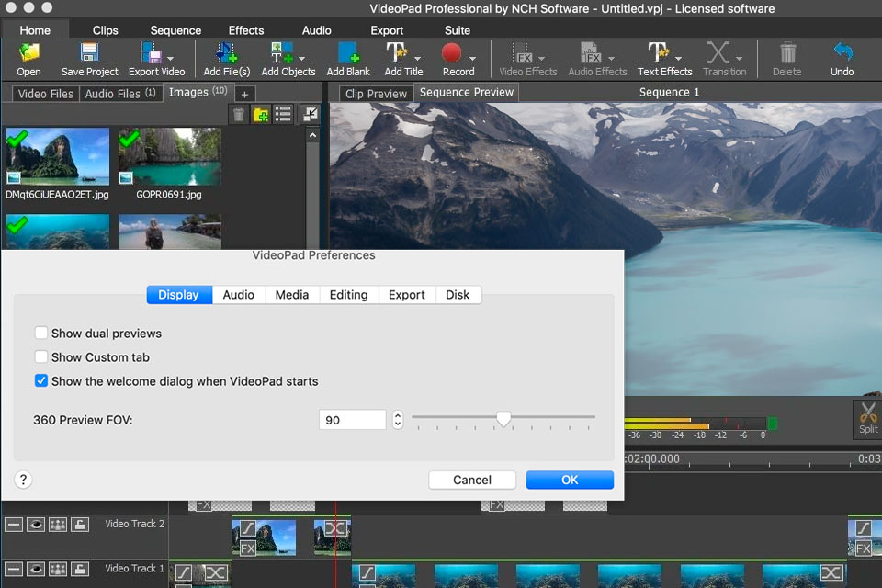Click the trash icon in the media bin

(239, 115)
